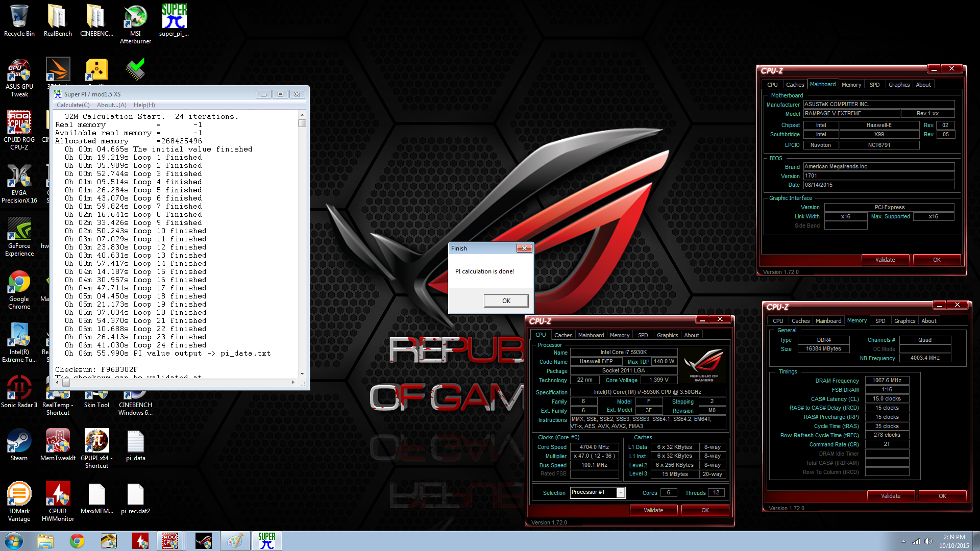Open pi_data text file icon
Screen dimensions: 980x551
135,445
